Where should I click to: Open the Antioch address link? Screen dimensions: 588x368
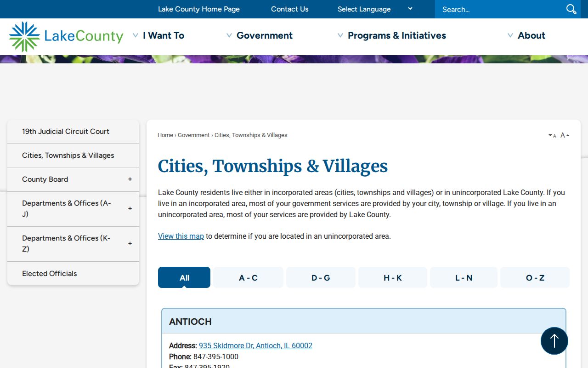pos(255,345)
